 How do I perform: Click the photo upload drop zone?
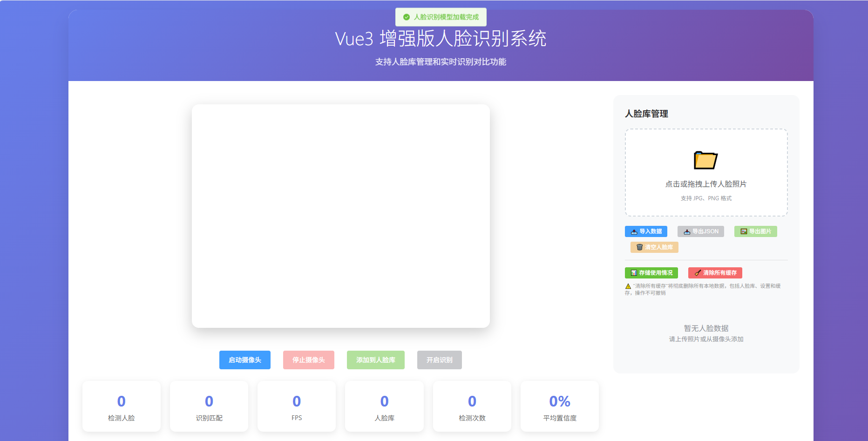[706, 173]
